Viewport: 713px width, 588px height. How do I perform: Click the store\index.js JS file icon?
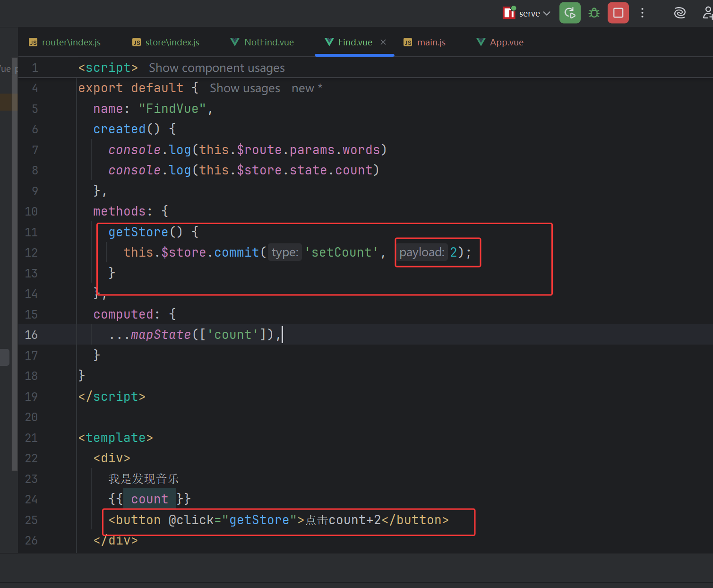tap(137, 43)
